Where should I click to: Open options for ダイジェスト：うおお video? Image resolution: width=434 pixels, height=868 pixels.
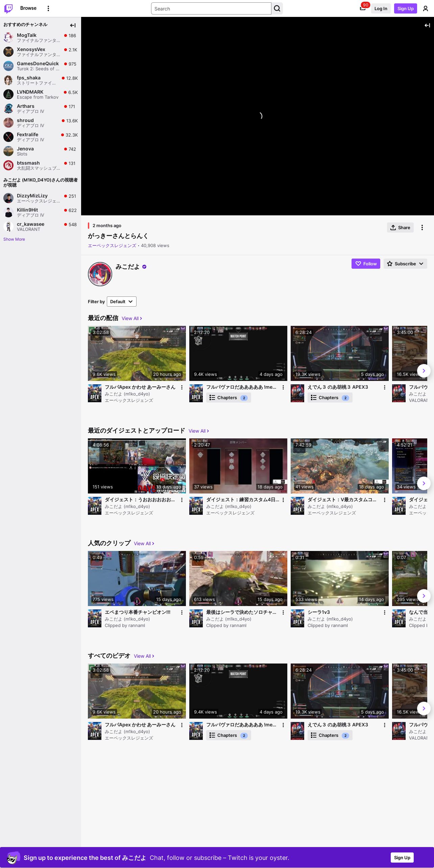[x=182, y=500]
